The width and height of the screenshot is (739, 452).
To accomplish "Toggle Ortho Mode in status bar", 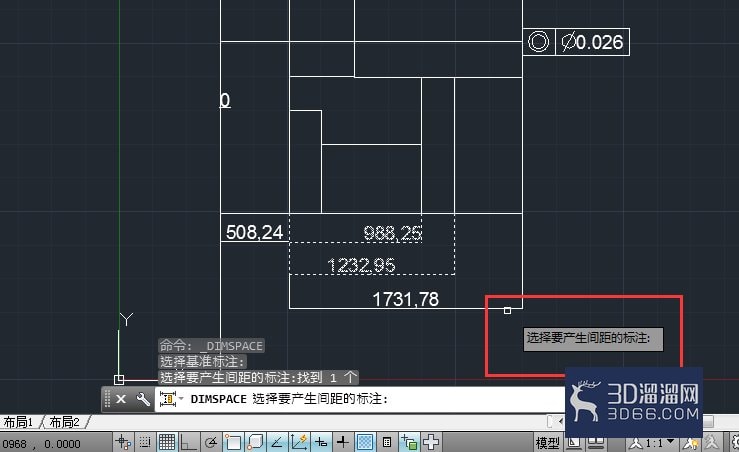I will [x=189, y=443].
